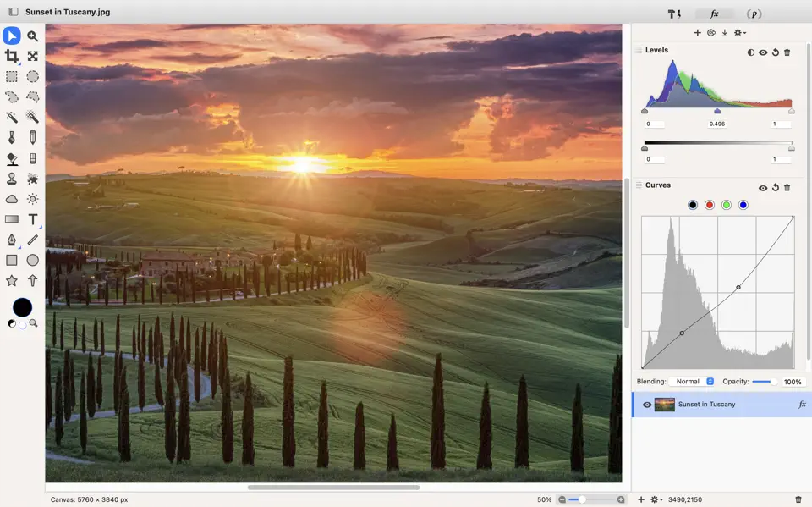Select the blue curves channel
Viewport: 812px width, 507px height.
[x=743, y=205]
